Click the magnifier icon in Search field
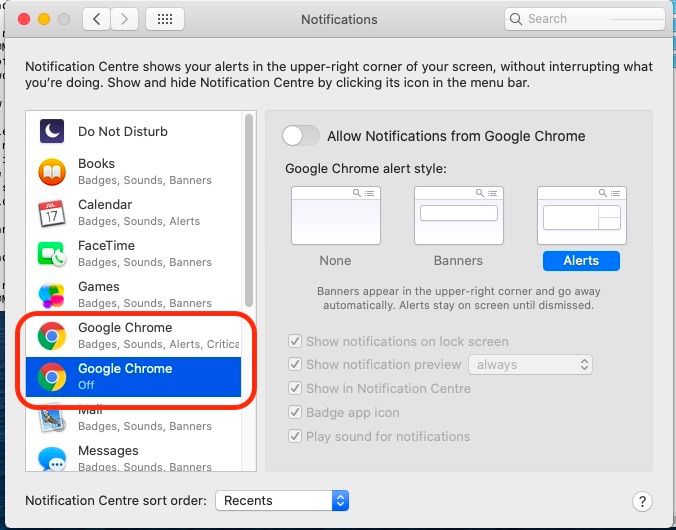Viewport: 676px width, 530px height. tap(516, 19)
